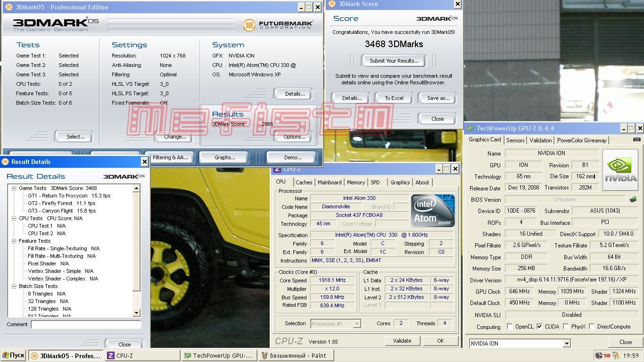This screenshot has width=644, height=362.
Task: Click Submit Your Results button
Action: pyautogui.click(x=394, y=61)
